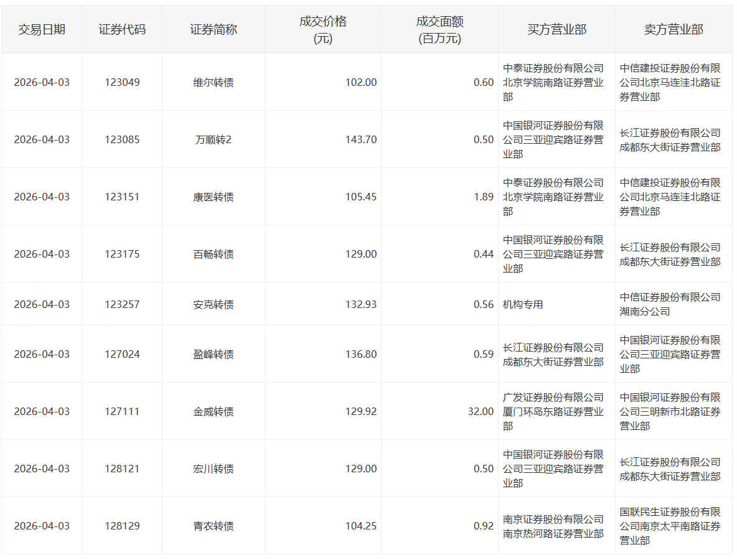The height and width of the screenshot is (560, 737).
Task: Click the 买方营业部 column header
Action: [x=556, y=30]
